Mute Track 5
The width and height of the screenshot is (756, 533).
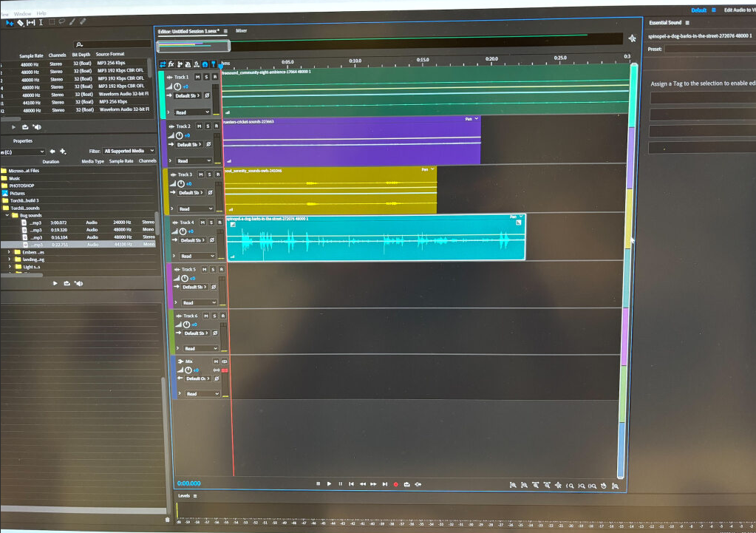(205, 269)
